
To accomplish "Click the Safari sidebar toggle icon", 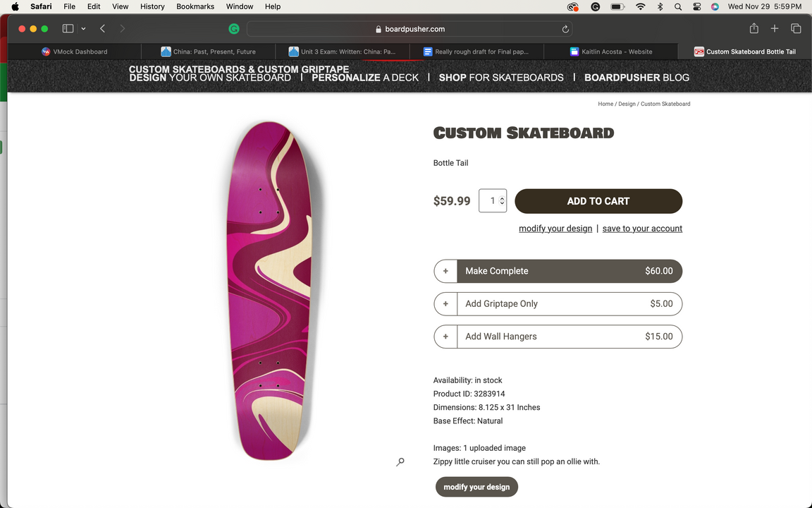I will coord(68,29).
